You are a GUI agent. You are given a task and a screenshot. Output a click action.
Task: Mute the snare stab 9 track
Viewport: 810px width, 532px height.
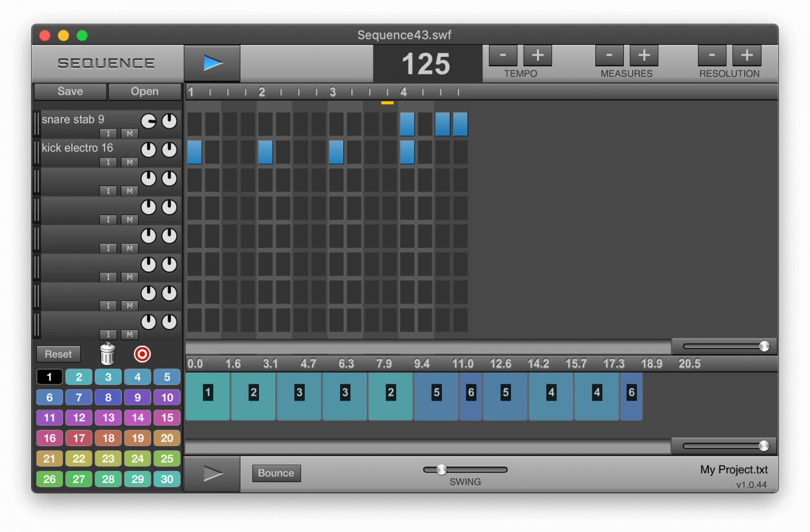click(130, 134)
